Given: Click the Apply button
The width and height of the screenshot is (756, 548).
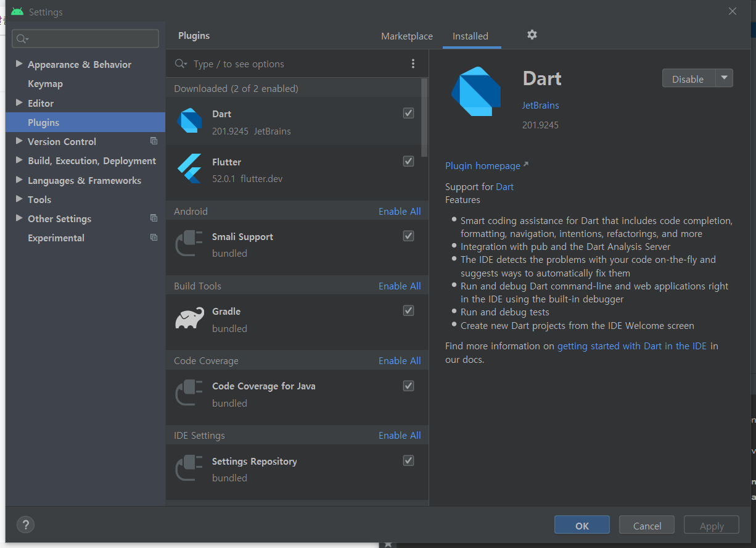Looking at the screenshot, I should point(712,525).
